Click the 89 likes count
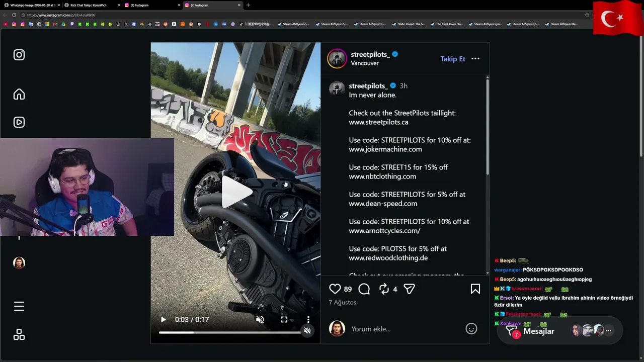Viewport: 644px width, 362px height. pyautogui.click(x=348, y=289)
